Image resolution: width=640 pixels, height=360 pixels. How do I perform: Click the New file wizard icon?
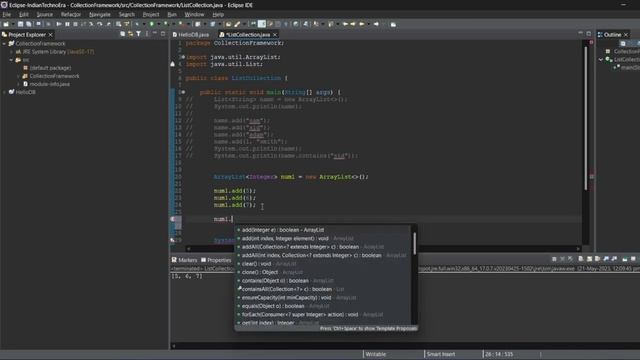(x=6, y=24)
